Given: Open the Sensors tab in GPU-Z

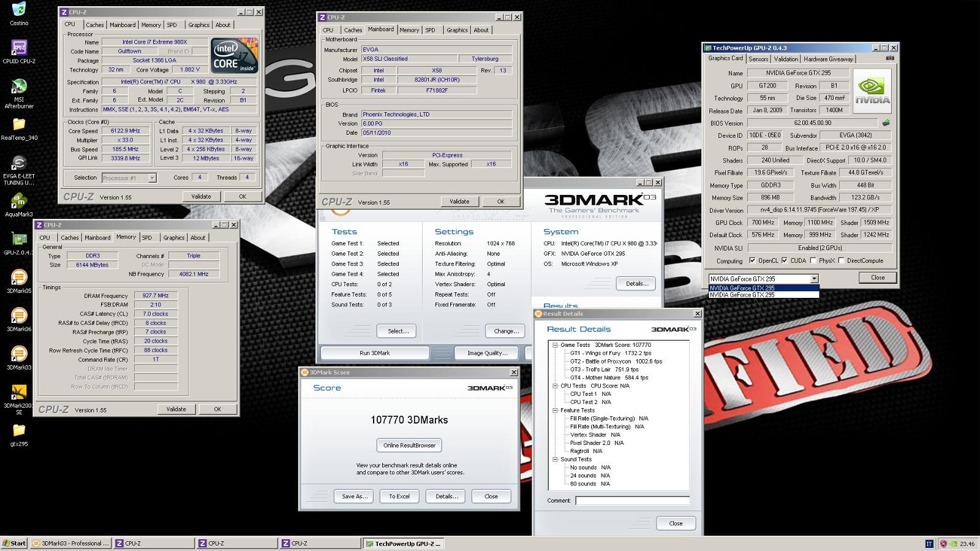Looking at the screenshot, I should coord(758,59).
